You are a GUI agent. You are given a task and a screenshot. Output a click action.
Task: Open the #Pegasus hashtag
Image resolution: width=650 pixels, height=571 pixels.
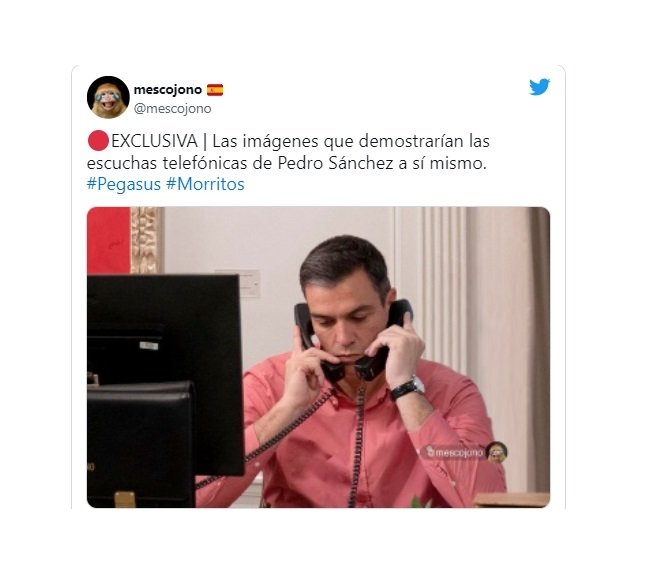[x=124, y=184]
